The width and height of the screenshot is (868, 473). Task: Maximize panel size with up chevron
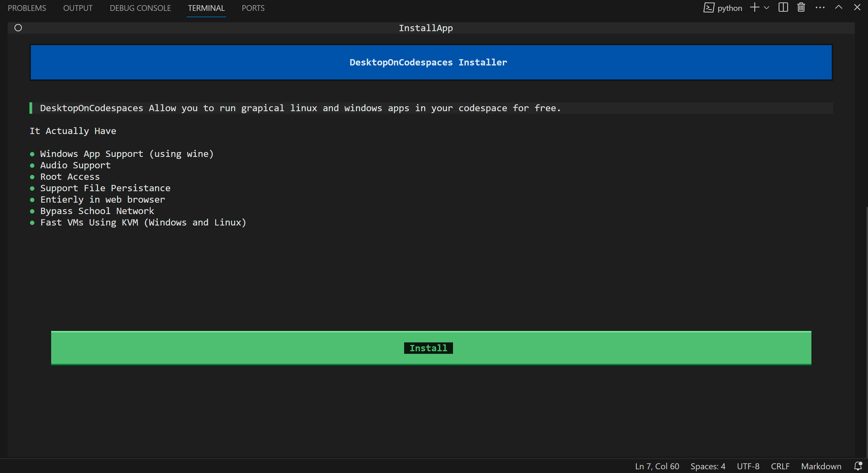click(839, 7)
